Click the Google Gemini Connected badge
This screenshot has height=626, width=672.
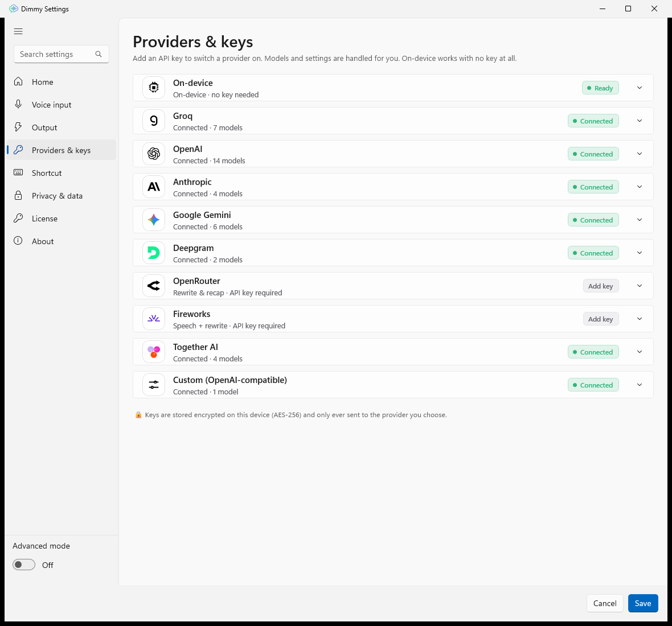pyautogui.click(x=593, y=220)
